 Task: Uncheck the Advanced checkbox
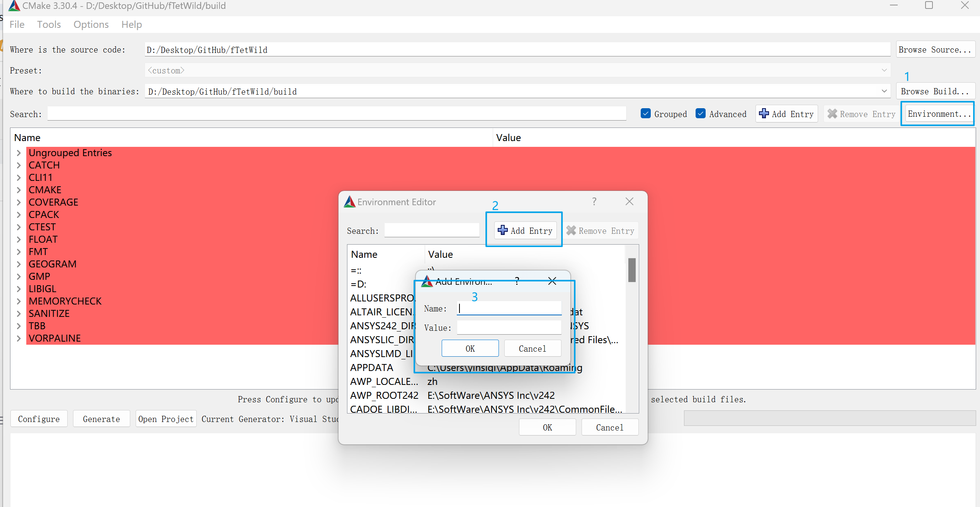coord(701,113)
